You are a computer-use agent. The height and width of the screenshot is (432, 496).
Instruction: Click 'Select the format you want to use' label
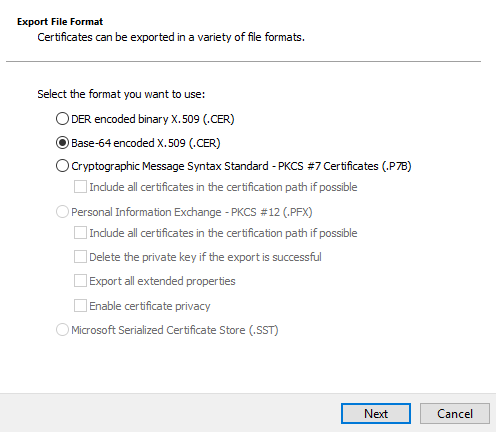click(121, 94)
